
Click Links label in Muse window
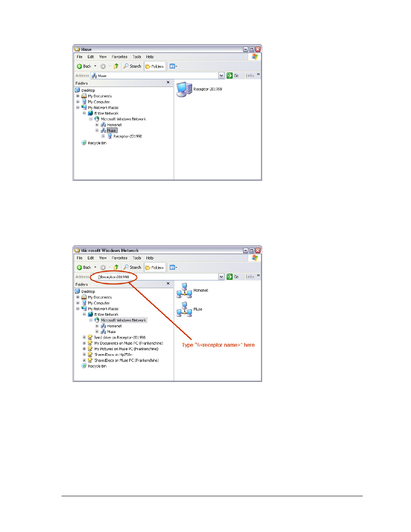coord(250,76)
